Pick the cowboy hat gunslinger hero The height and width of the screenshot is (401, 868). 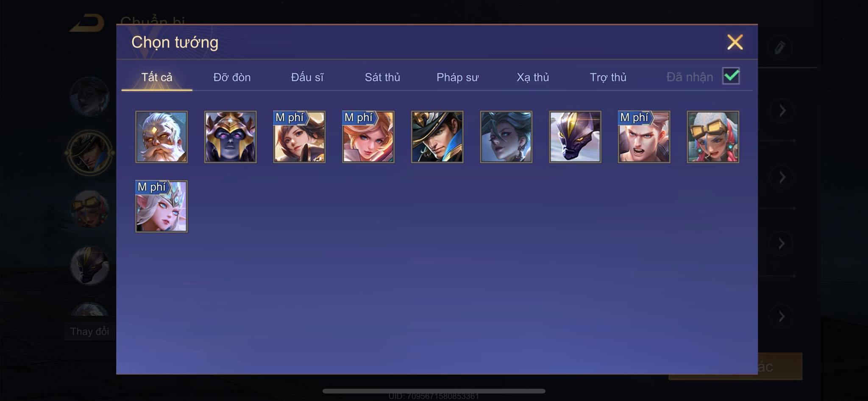click(x=437, y=137)
